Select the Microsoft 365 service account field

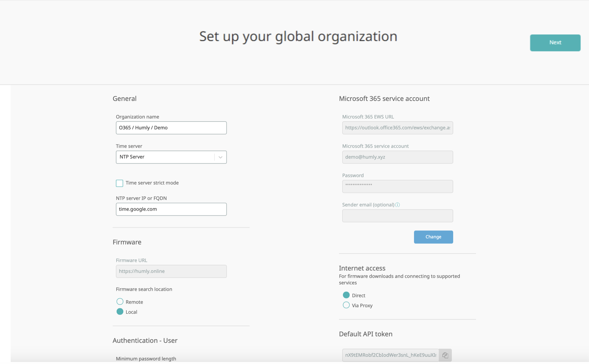pyautogui.click(x=397, y=157)
